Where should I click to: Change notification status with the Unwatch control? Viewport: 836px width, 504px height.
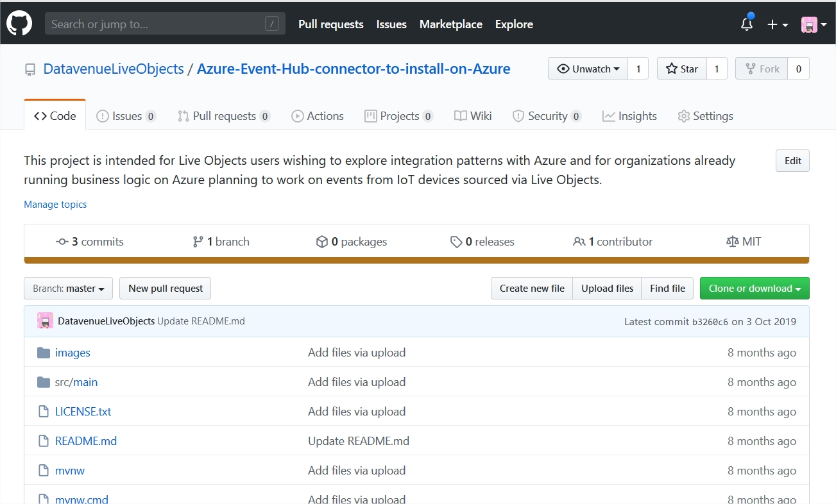(x=587, y=69)
